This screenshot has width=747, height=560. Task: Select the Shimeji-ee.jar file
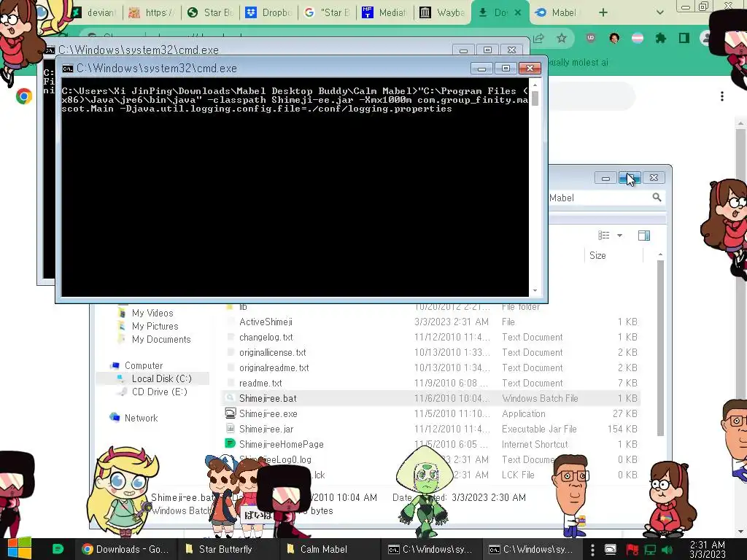click(x=266, y=429)
